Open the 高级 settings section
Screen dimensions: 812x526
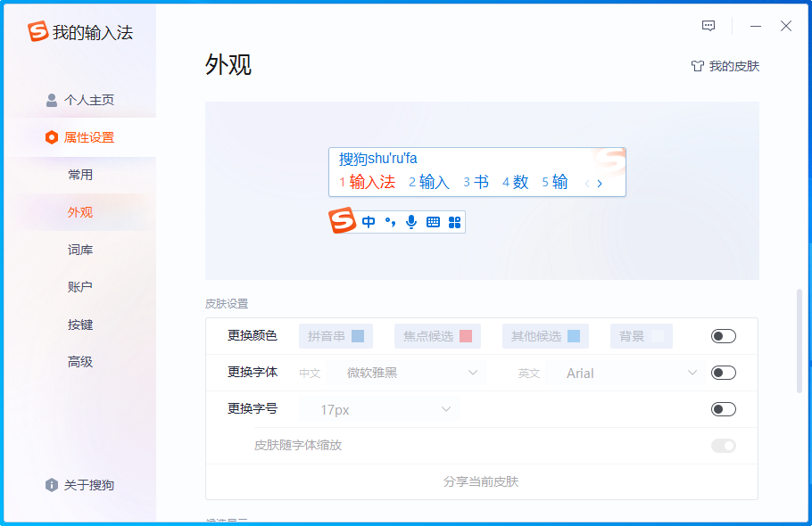[x=80, y=362]
